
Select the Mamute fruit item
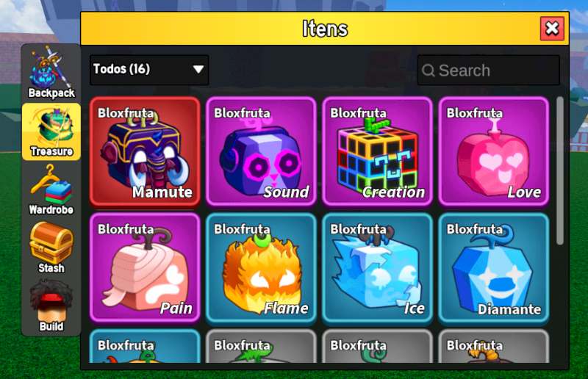coord(145,151)
